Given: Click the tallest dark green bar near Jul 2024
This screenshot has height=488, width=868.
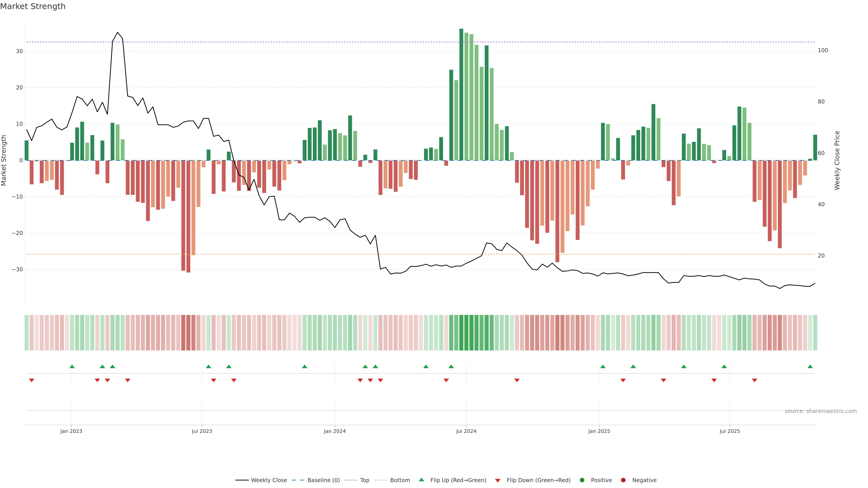Looking at the screenshot, I should [461, 94].
